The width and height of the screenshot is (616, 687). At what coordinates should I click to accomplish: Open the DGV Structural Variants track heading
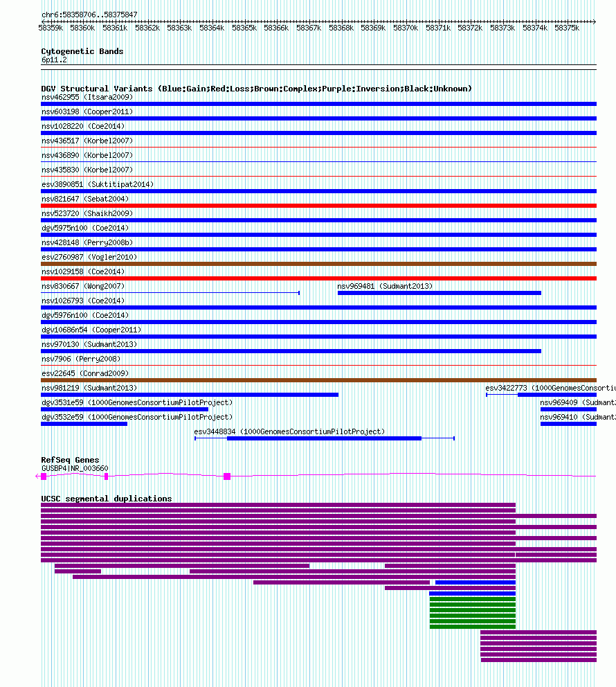[x=257, y=89]
